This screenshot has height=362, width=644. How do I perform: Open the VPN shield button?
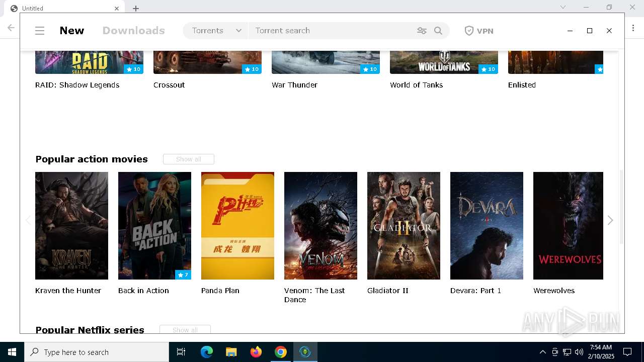[478, 31]
